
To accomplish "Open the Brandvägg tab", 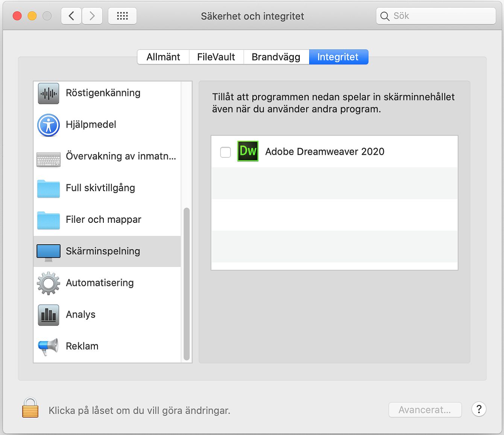I will coord(276,57).
